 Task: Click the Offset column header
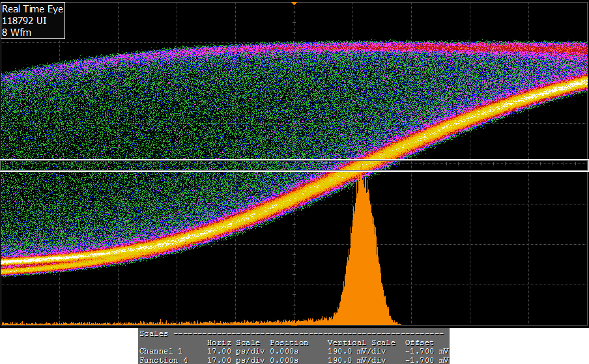419,343
